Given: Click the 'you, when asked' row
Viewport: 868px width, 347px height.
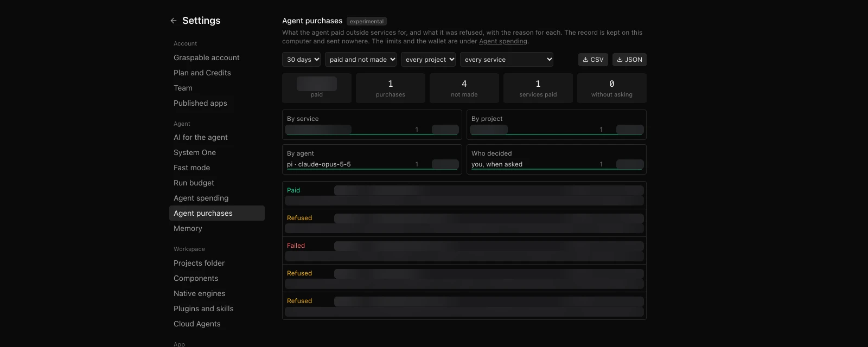Looking at the screenshot, I should (557, 164).
